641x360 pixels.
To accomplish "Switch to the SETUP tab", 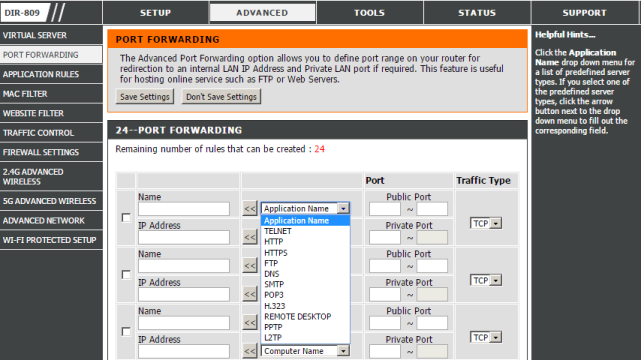I will [156, 13].
